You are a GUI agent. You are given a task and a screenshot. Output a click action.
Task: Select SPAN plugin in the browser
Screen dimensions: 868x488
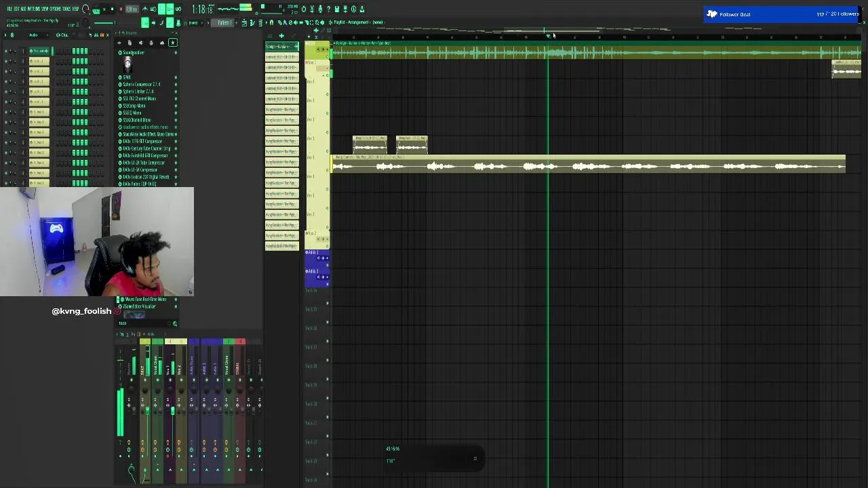click(x=127, y=77)
